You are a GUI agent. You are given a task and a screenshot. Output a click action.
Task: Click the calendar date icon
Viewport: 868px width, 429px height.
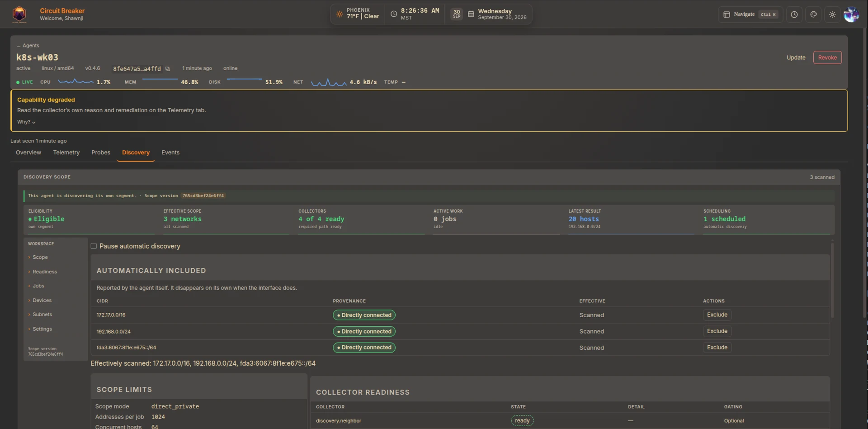(x=471, y=14)
